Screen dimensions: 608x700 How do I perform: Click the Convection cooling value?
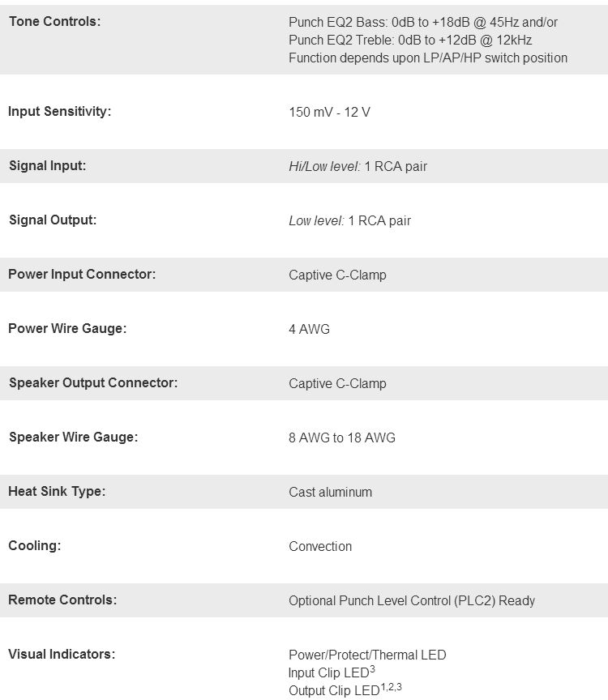pos(319,546)
